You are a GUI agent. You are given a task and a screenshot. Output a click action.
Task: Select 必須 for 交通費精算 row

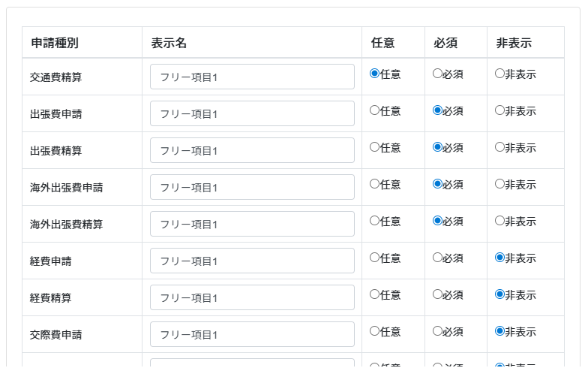pos(438,74)
